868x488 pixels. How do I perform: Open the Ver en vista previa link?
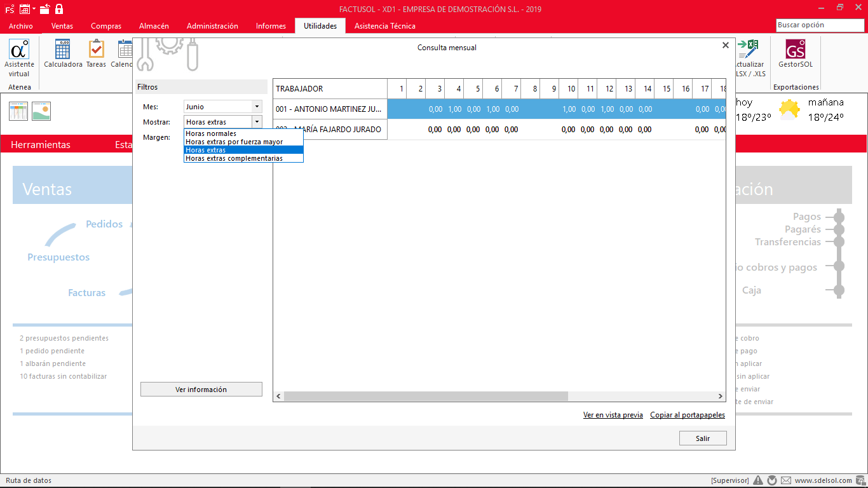pos(613,415)
